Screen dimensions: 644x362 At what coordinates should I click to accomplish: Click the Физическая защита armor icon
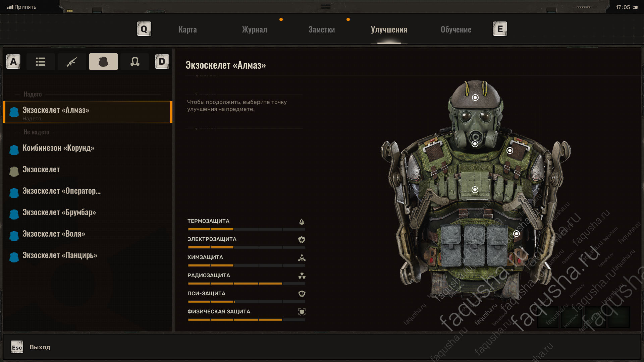click(x=302, y=312)
